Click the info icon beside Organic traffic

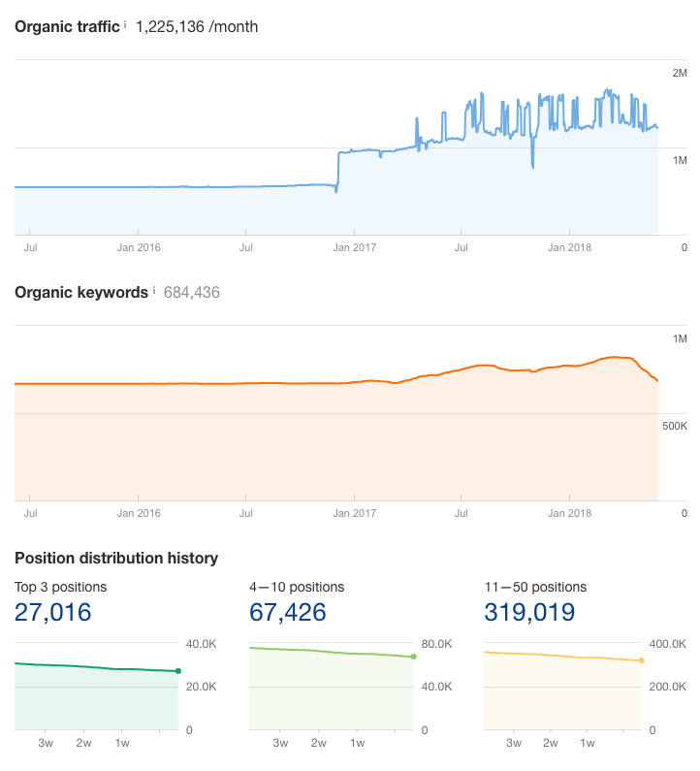125,23
